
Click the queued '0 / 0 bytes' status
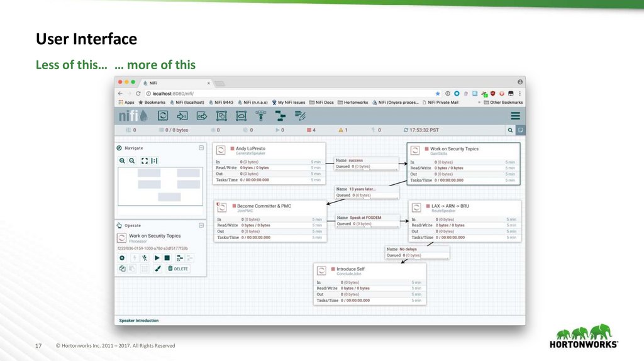(174, 130)
